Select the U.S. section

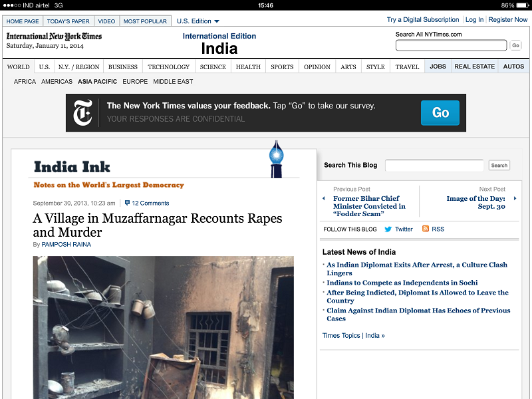pyautogui.click(x=45, y=67)
